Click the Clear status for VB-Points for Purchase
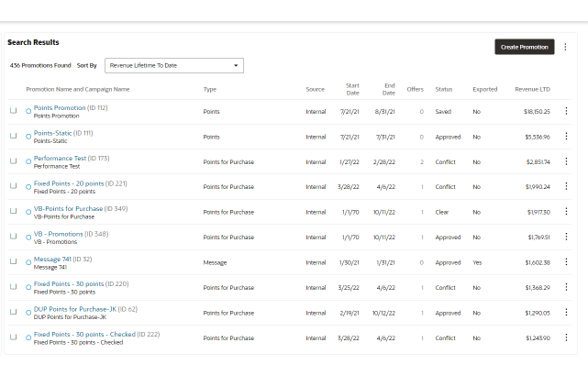588x365 pixels. click(x=442, y=212)
